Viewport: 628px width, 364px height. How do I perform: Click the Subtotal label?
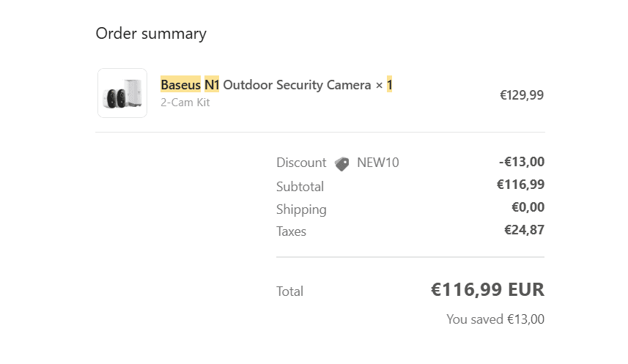pyautogui.click(x=300, y=187)
